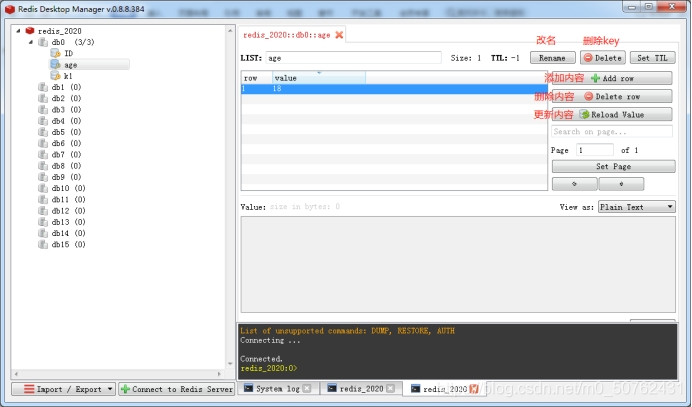This screenshot has width=692, height=407.
Task: Click the LIST key name field
Action: [x=353, y=58]
